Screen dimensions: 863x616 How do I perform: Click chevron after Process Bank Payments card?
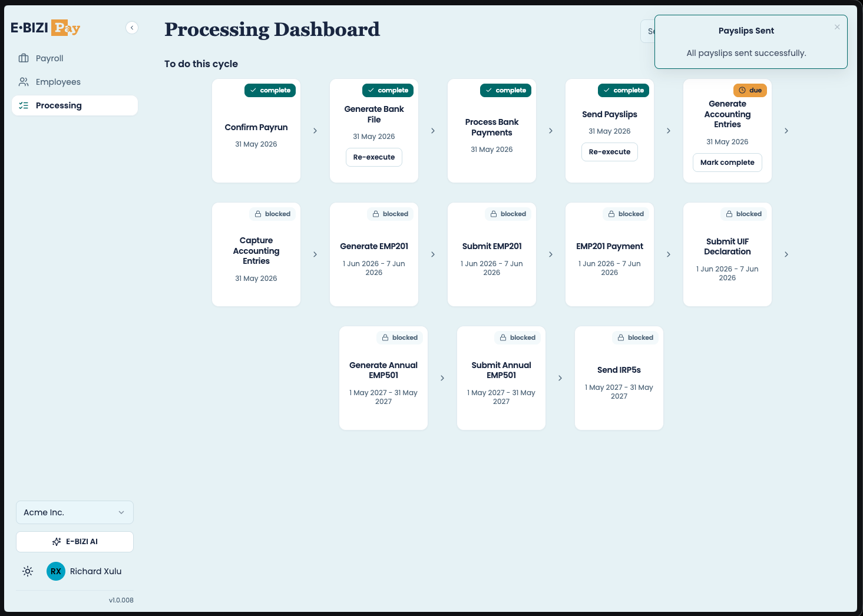coord(551,131)
